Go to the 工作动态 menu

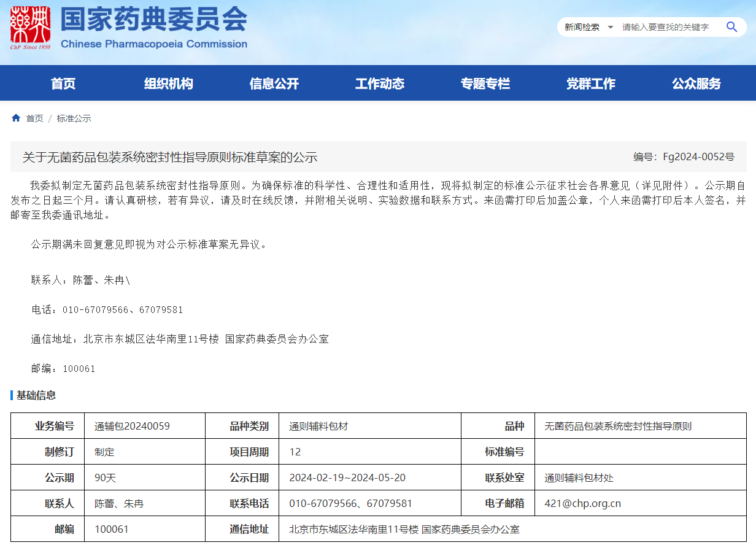click(379, 83)
